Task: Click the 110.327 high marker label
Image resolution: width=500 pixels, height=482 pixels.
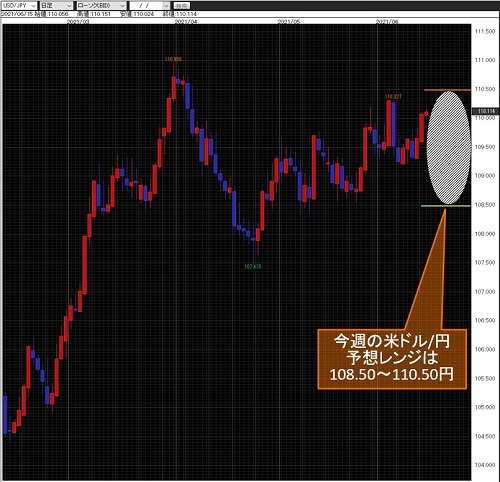Action: click(393, 97)
